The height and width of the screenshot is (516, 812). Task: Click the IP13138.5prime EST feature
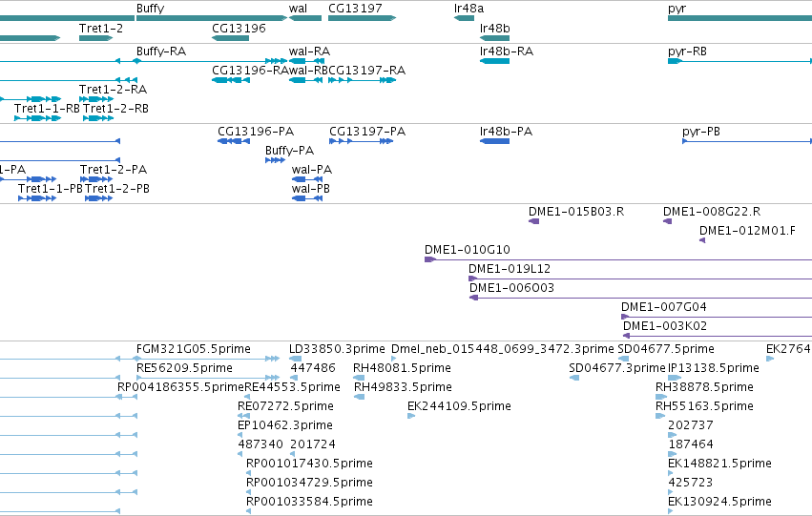pos(675,378)
